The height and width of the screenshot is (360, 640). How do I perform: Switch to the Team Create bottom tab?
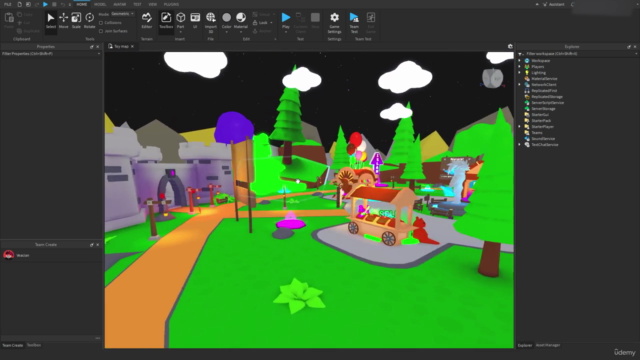[x=13, y=345]
